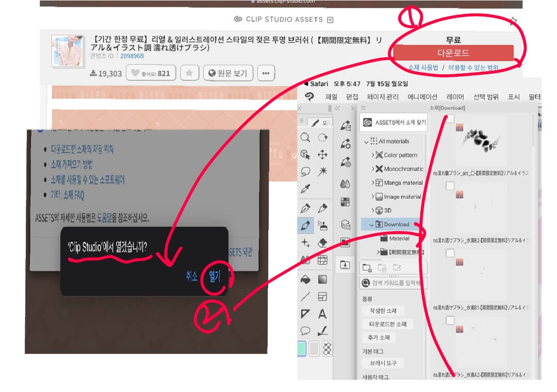Select the Decoration sparkle tool
The width and height of the screenshot is (557, 392).
point(305,243)
